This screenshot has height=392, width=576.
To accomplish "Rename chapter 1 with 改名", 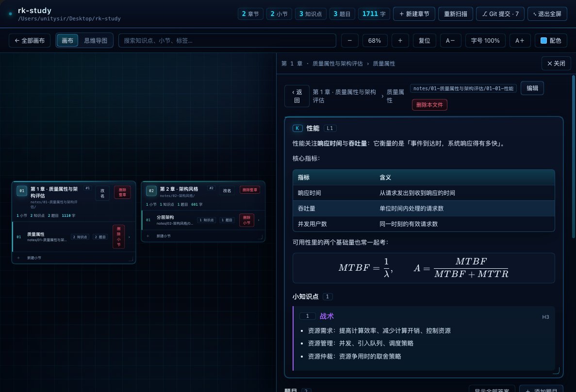I will tap(102, 193).
